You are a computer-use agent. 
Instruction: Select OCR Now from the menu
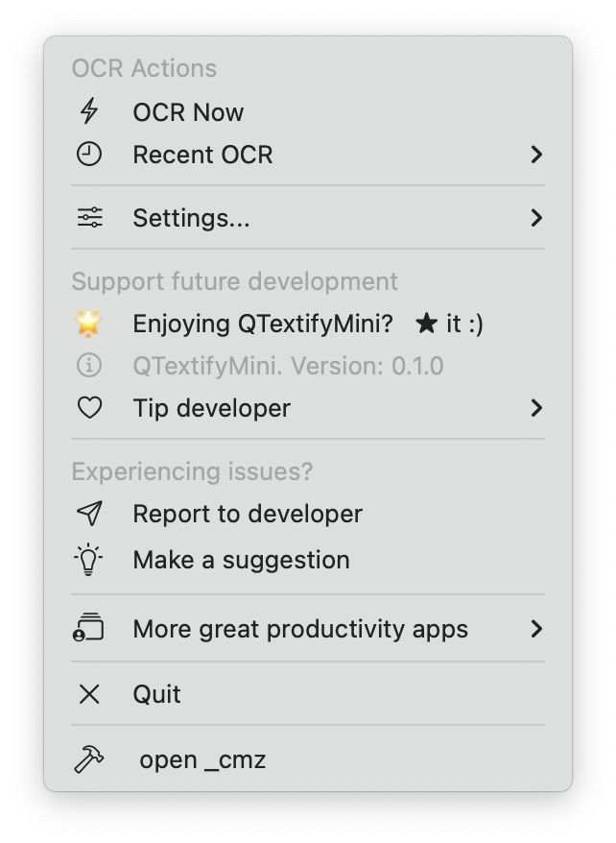point(188,112)
